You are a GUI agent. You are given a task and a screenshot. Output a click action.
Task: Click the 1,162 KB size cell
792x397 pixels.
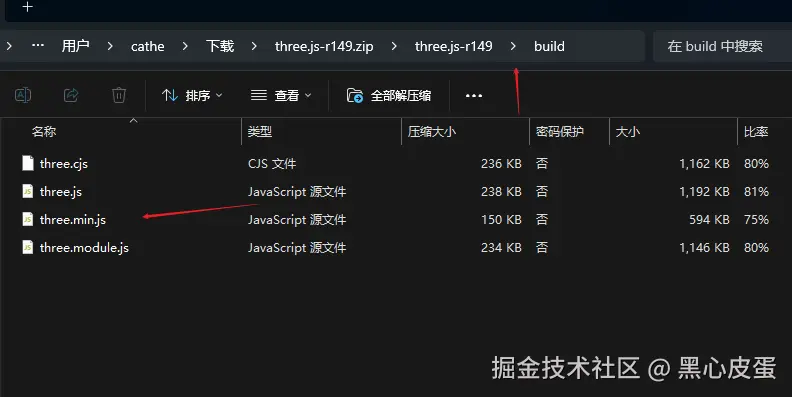pos(704,164)
